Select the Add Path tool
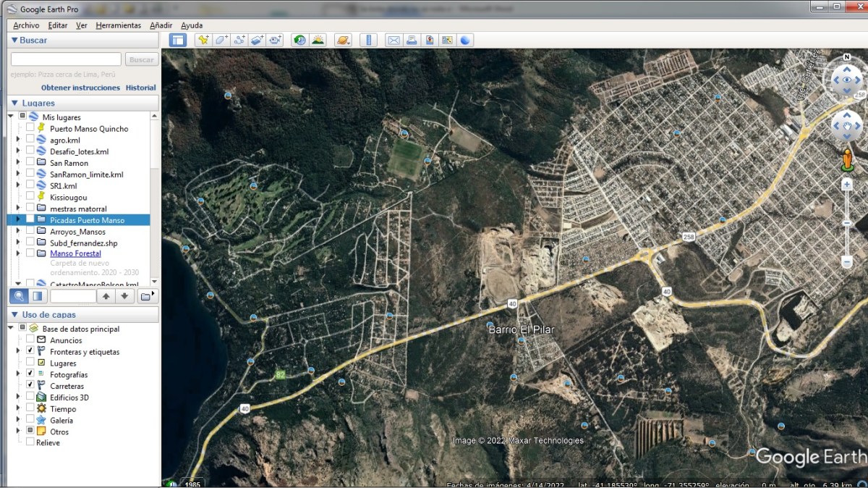Image resolution: width=868 pixels, height=488 pixels. click(239, 41)
